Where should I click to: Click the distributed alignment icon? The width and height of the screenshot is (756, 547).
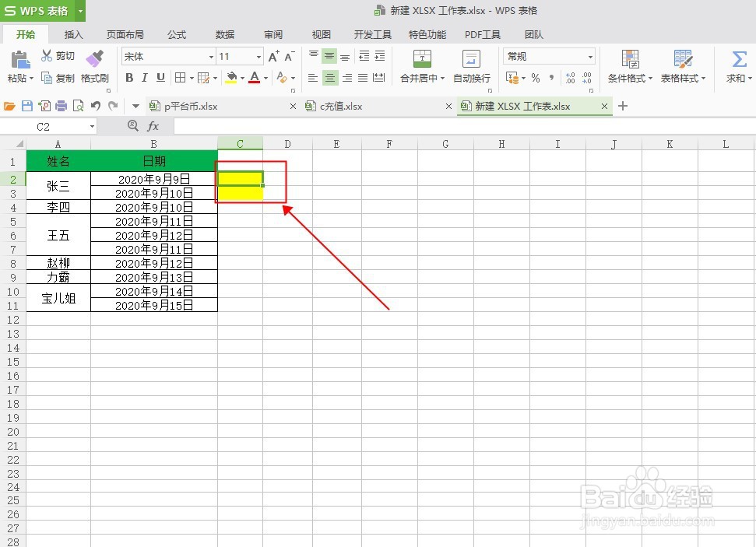pos(379,78)
